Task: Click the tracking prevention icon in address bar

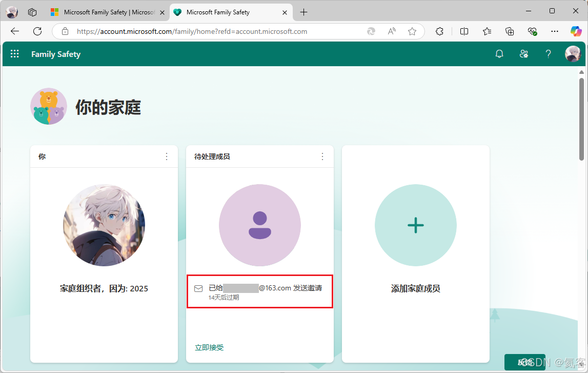Action: click(371, 31)
